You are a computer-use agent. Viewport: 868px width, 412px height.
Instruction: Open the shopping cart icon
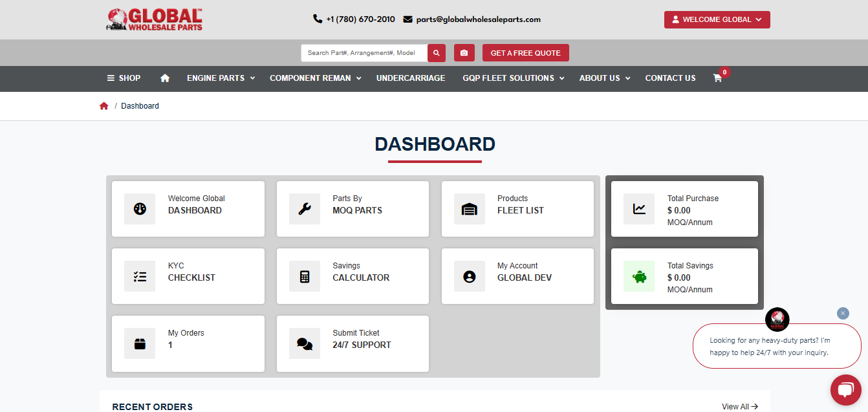click(x=717, y=78)
